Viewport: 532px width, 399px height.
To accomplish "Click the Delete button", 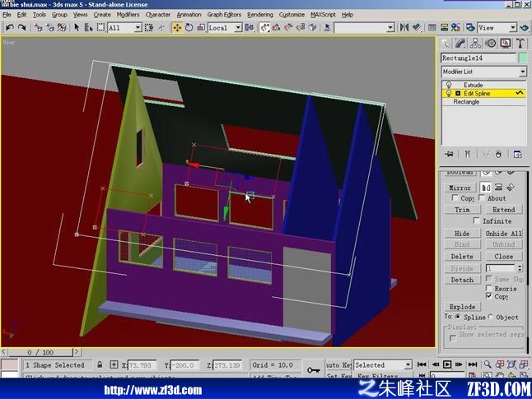I will 462,257.
